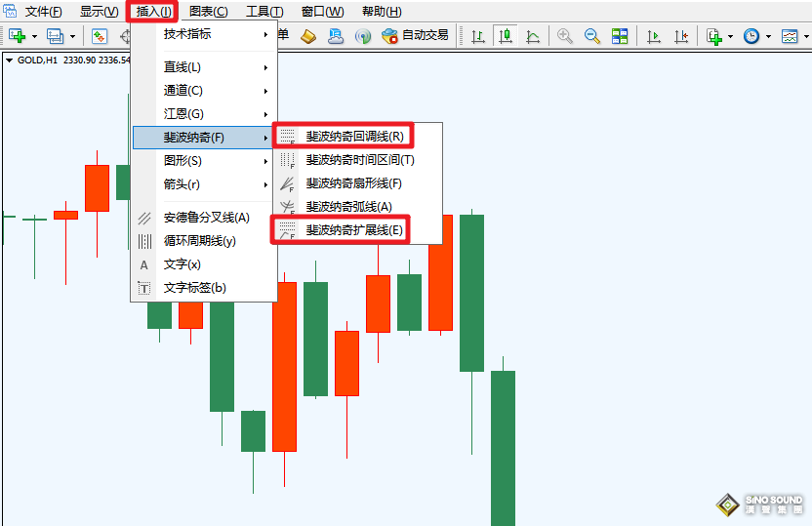Open the periods clock dropdown arrow
The height and width of the screenshot is (526, 812).
pos(768,36)
